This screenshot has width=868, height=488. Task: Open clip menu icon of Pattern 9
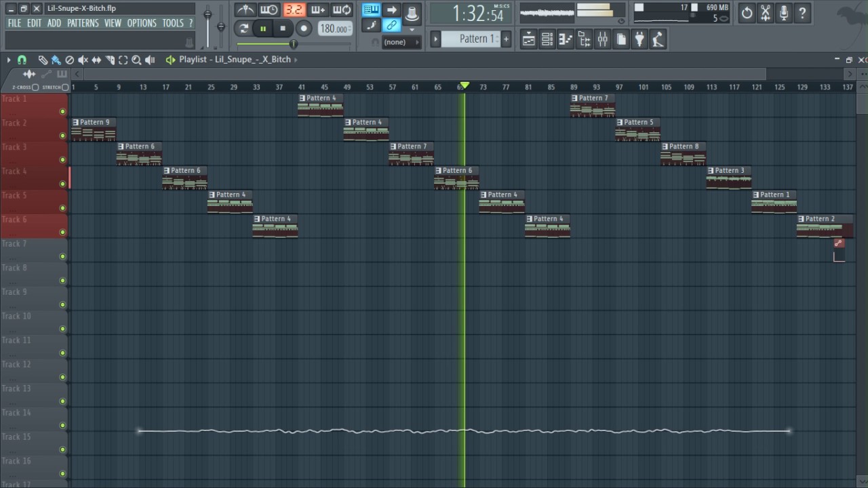76,123
